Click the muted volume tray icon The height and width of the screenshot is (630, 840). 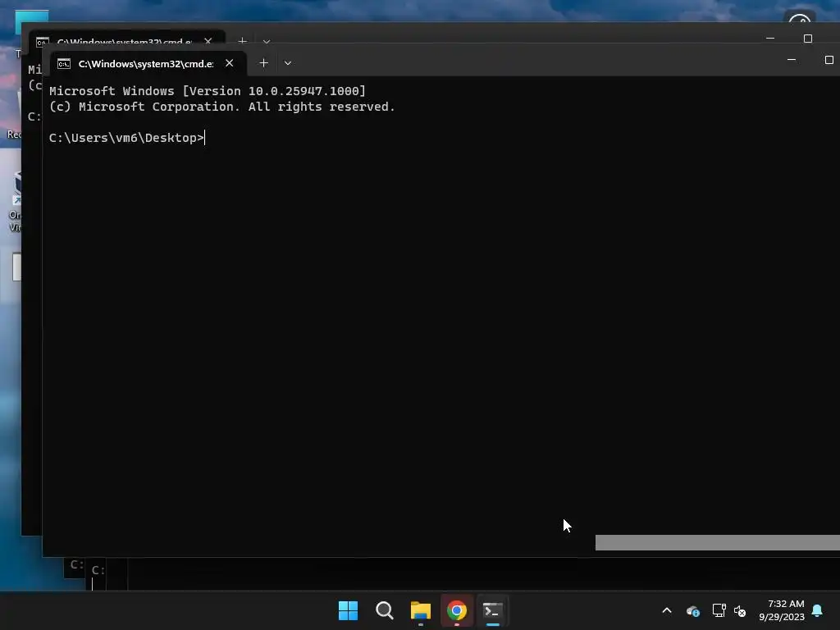click(x=740, y=610)
